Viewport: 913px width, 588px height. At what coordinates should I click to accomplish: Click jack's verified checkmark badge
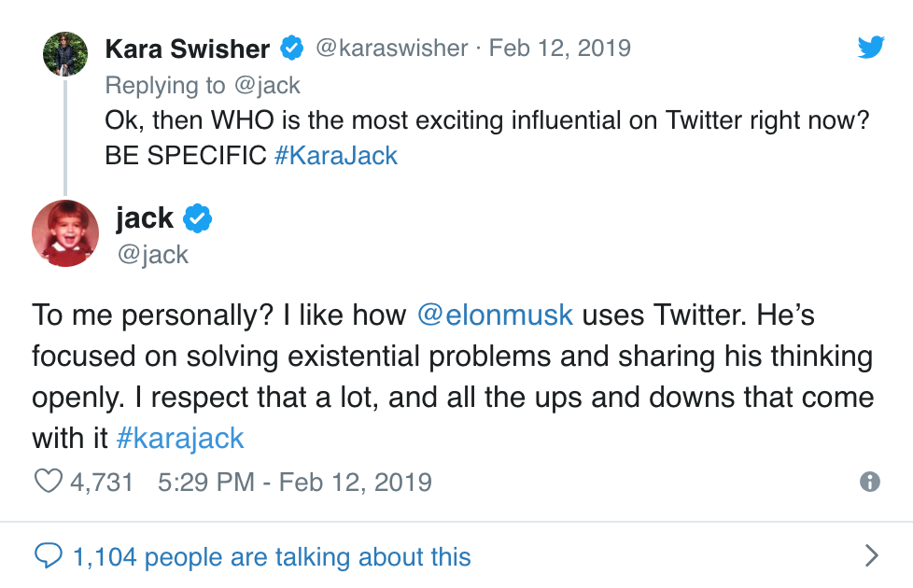[197, 218]
